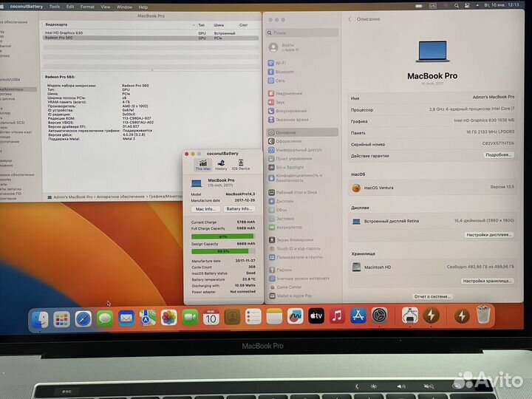532x399 pixels.
Task: Open Notes app in the Dock
Action: (x=274, y=316)
